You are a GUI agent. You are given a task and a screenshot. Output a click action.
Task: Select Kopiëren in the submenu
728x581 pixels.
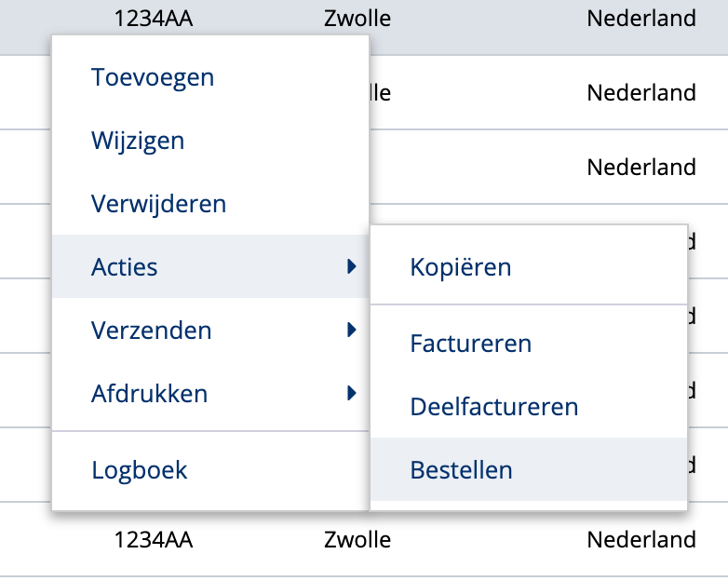pyautogui.click(x=460, y=267)
